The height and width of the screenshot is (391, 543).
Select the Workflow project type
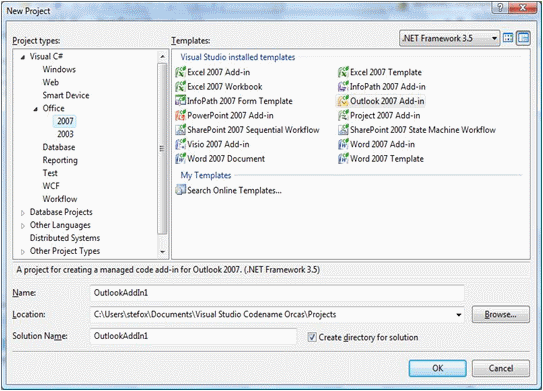coord(60,199)
